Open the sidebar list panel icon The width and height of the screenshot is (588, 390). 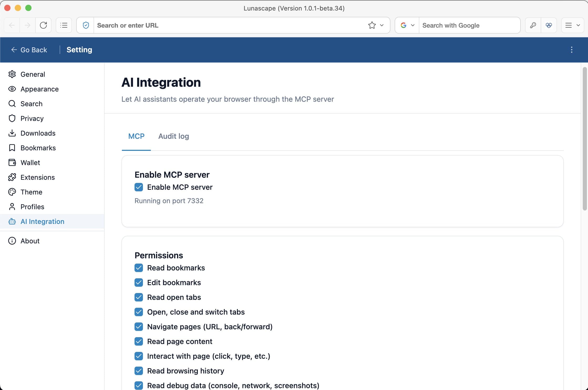(64, 25)
